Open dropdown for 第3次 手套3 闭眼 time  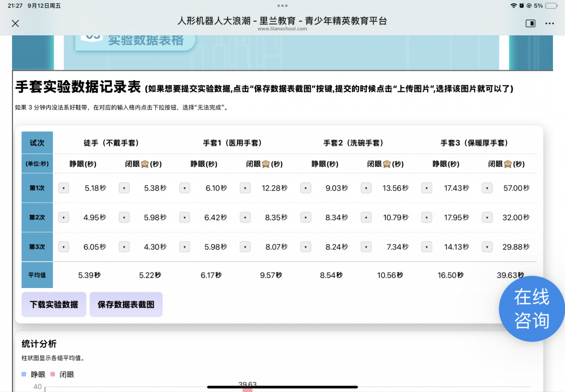point(487,247)
